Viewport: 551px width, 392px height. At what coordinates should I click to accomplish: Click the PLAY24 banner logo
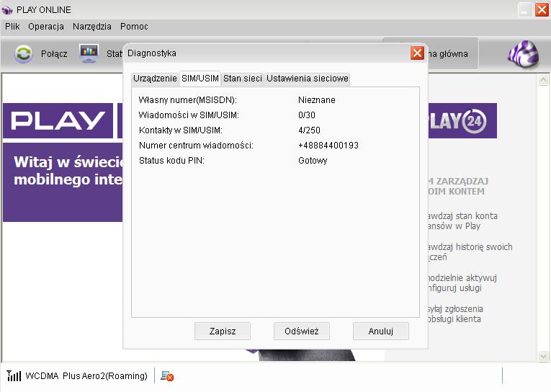pyautogui.click(x=461, y=120)
